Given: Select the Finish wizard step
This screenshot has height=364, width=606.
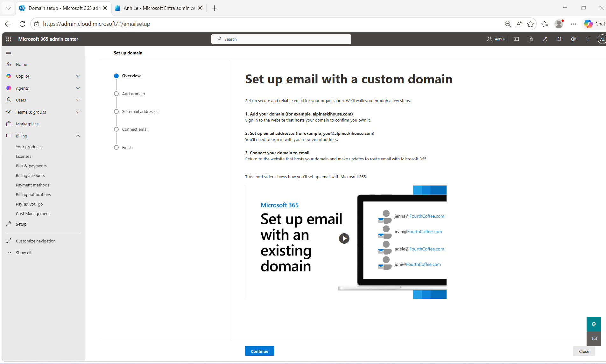Looking at the screenshot, I should [x=123, y=147].
